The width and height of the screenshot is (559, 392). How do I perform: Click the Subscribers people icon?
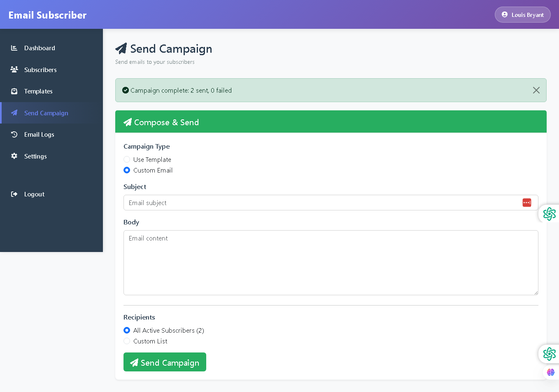coord(14,70)
